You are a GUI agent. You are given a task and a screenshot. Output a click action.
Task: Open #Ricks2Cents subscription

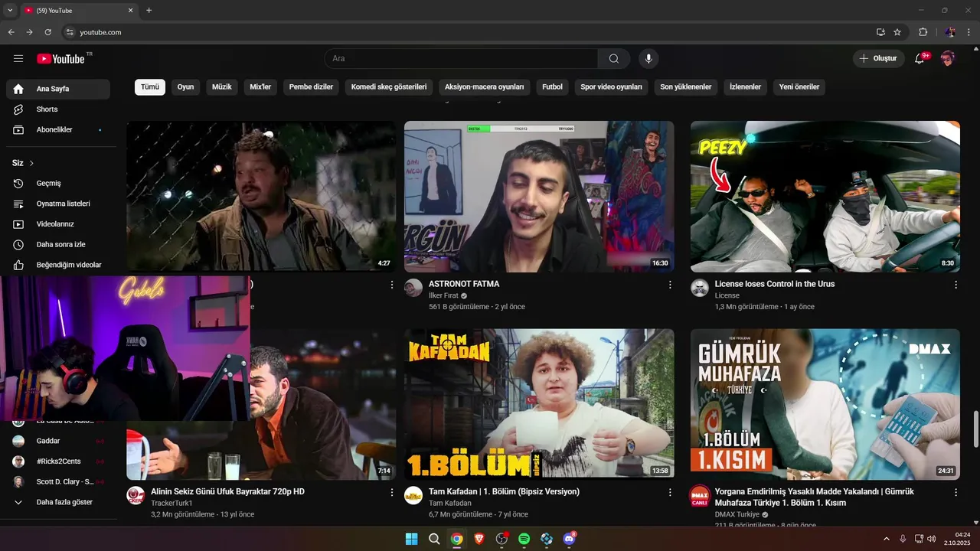[58, 461]
